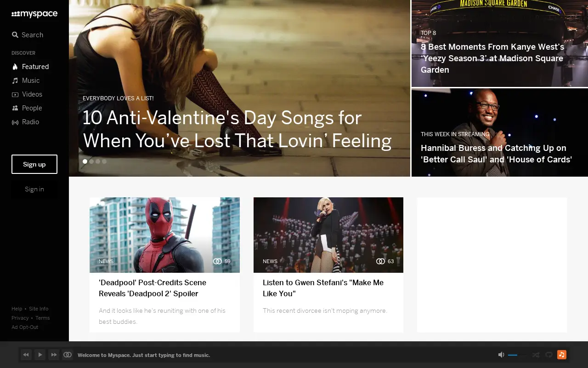The image size is (588, 368).
Task: Open the Help link
Action: point(17,309)
